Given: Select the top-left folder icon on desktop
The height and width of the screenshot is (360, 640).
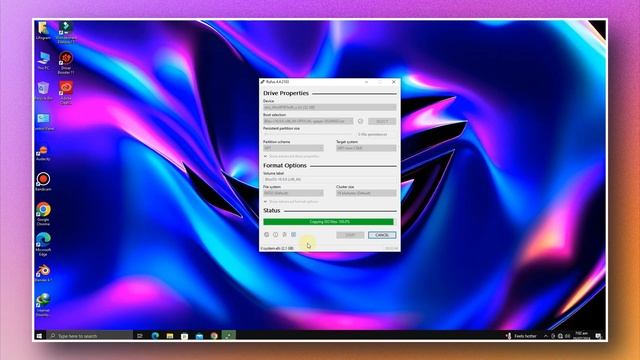Looking at the screenshot, I should pyautogui.click(x=43, y=31).
